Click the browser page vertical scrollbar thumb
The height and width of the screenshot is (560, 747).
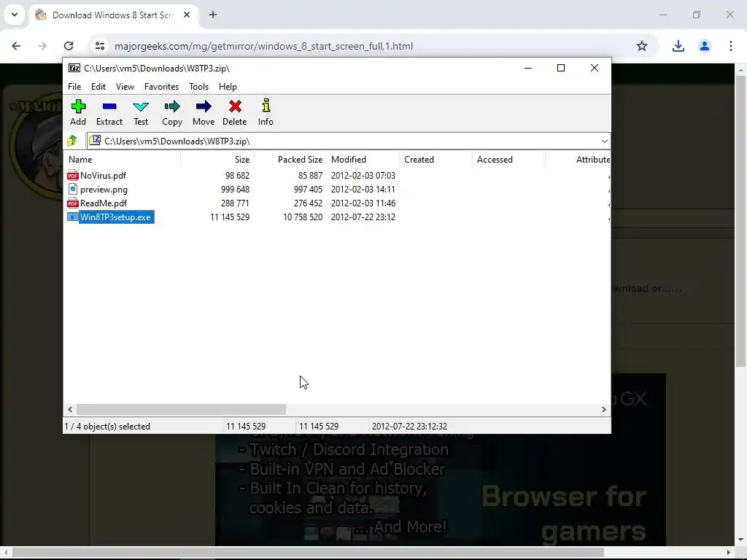coord(740,222)
